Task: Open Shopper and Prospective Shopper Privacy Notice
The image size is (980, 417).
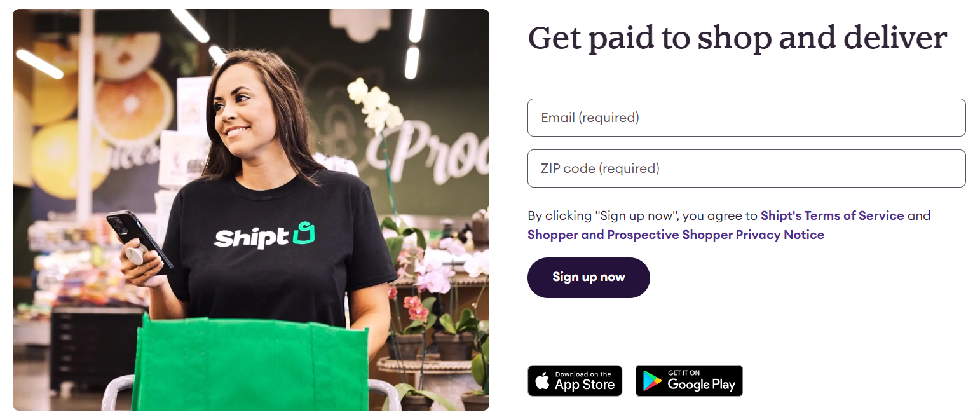Action: (676, 235)
